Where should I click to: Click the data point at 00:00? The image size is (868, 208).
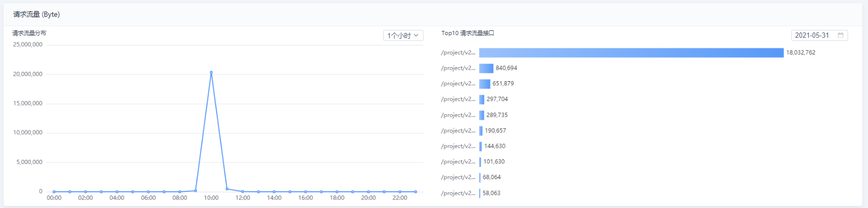click(54, 192)
